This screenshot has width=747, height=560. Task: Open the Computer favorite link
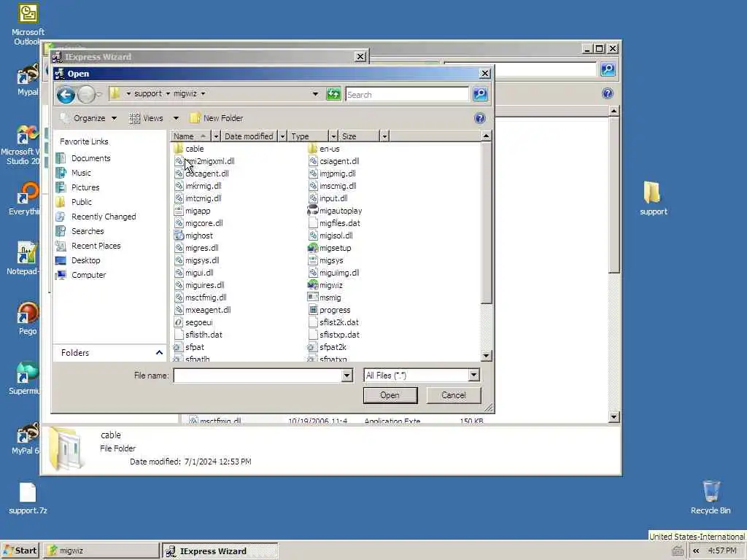tap(81, 275)
